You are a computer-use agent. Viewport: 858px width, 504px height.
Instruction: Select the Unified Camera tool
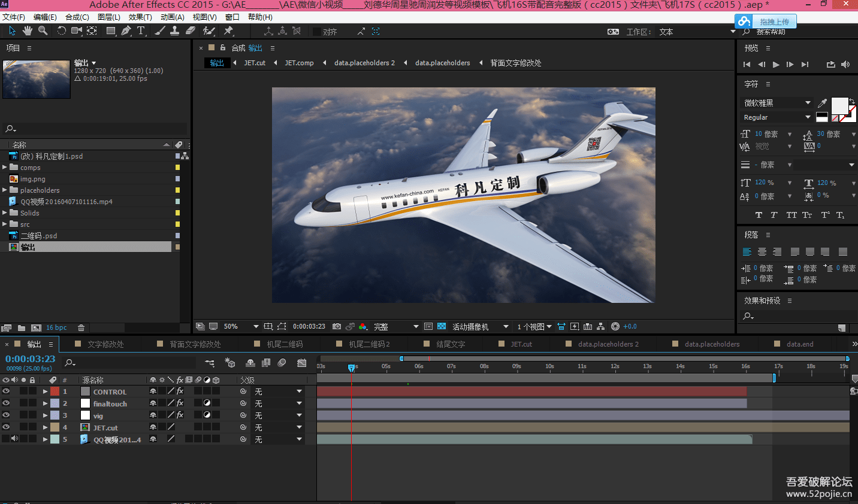pos(77,31)
